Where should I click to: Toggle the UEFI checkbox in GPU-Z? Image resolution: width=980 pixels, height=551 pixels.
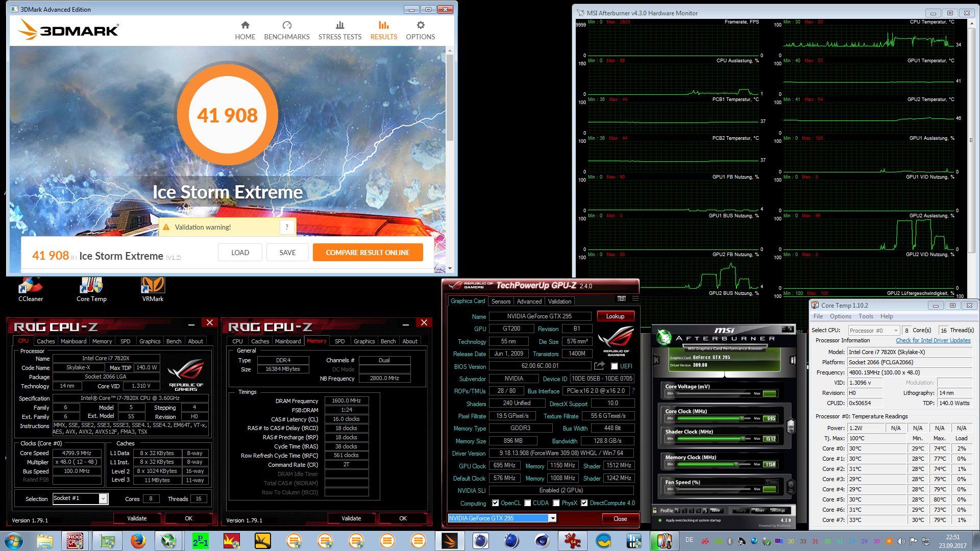tap(614, 366)
